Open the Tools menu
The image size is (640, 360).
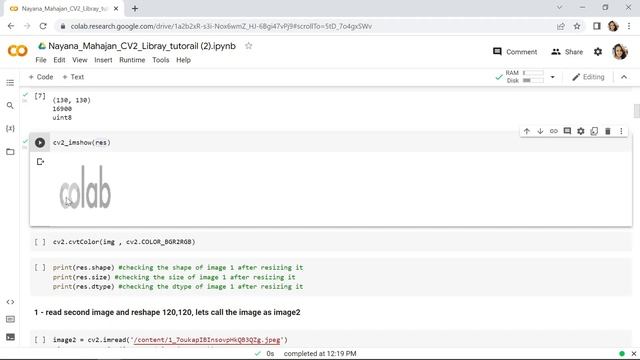tap(160, 60)
